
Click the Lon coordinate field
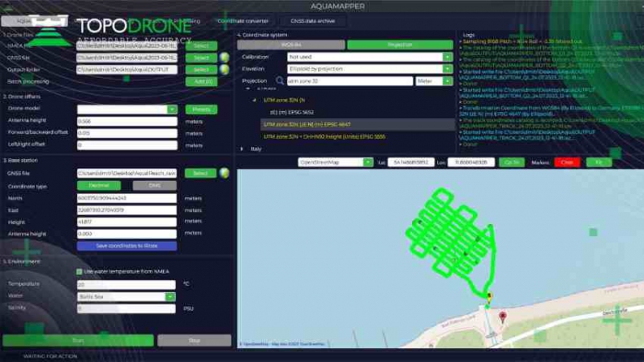[471, 163]
